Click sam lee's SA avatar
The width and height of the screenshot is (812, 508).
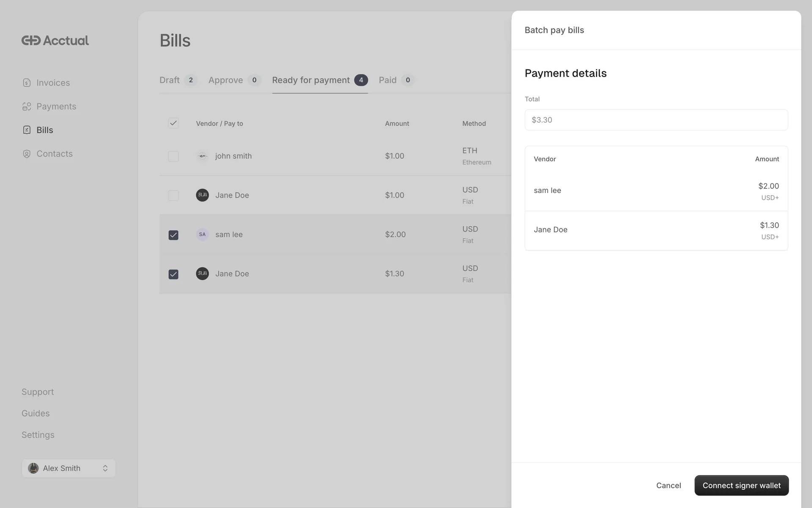pos(203,235)
